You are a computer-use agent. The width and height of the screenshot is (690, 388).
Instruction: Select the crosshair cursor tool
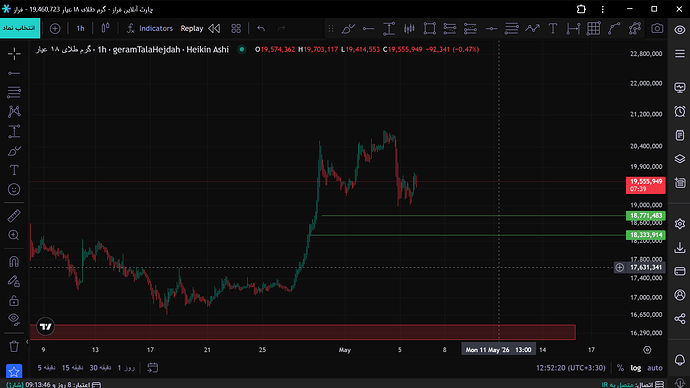(x=14, y=54)
